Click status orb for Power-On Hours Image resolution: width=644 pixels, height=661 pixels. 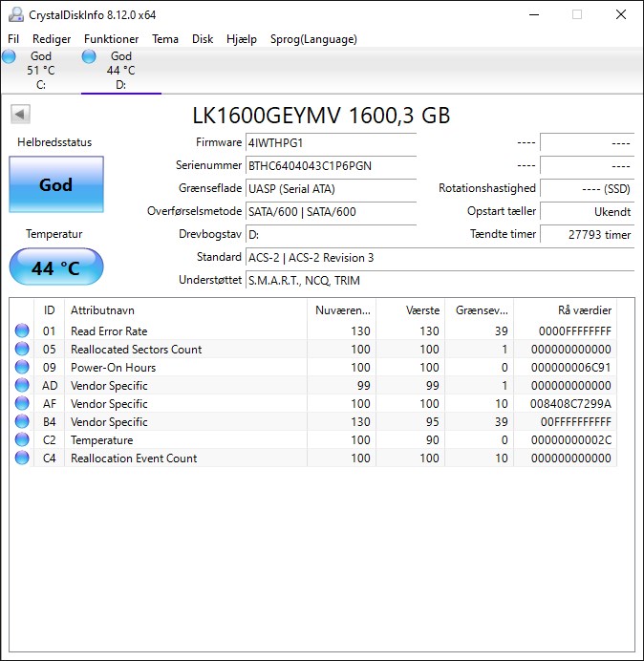click(22, 367)
